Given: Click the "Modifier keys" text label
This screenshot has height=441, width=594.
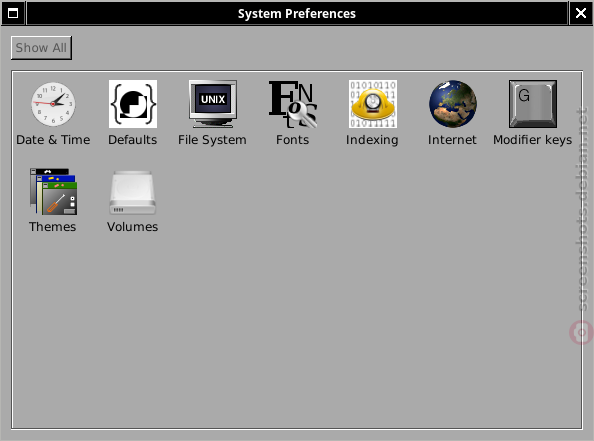Looking at the screenshot, I should [532, 140].
